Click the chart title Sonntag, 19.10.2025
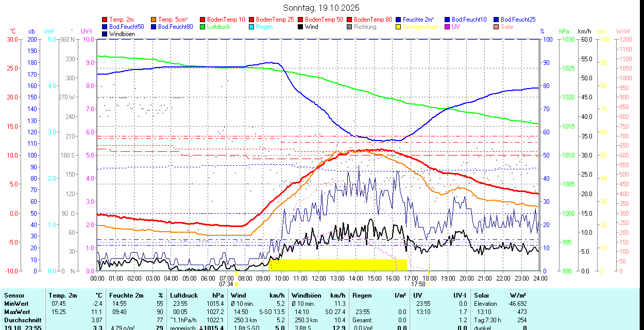This screenshot has width=644, height=330. tap(321, 8)
